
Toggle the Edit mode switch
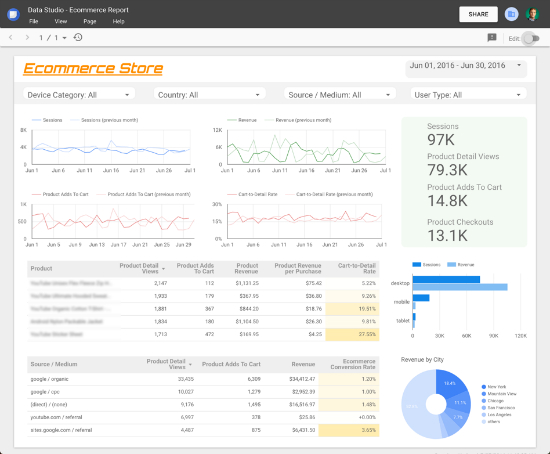[x=531, y=38]
